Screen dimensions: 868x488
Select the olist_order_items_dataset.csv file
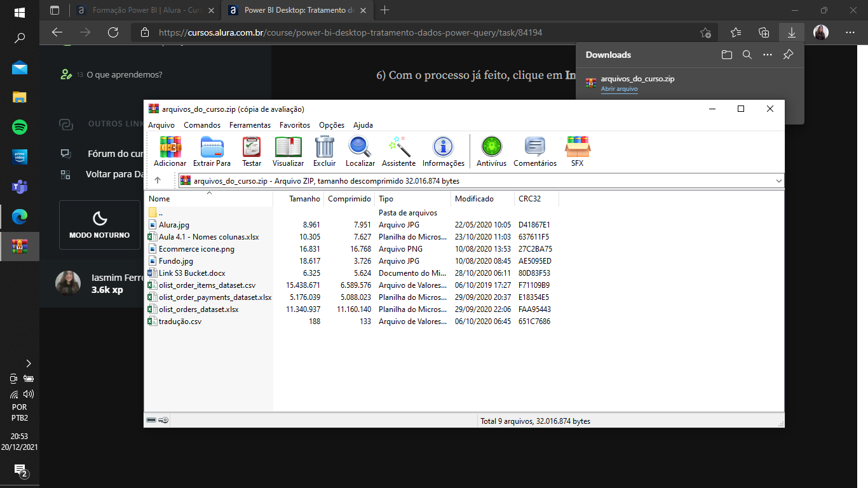pyautogui.click(x=353, y=285)
